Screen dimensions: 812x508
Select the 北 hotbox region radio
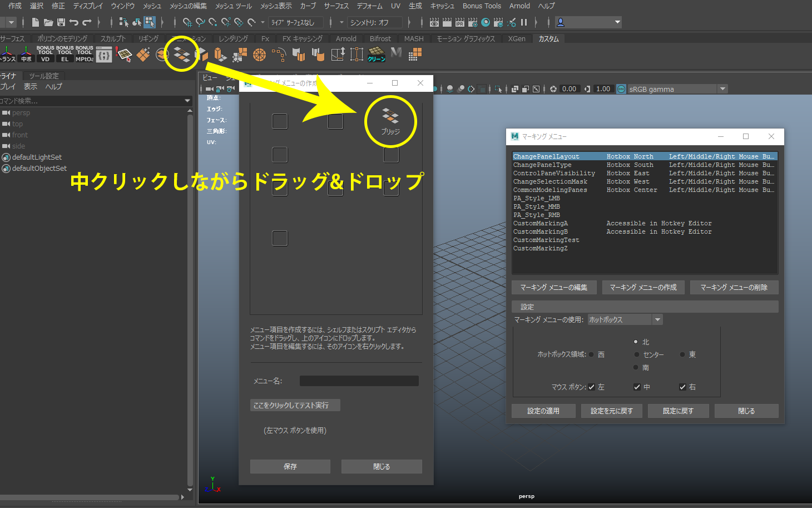pyautogui.click(x=636, y=342)
